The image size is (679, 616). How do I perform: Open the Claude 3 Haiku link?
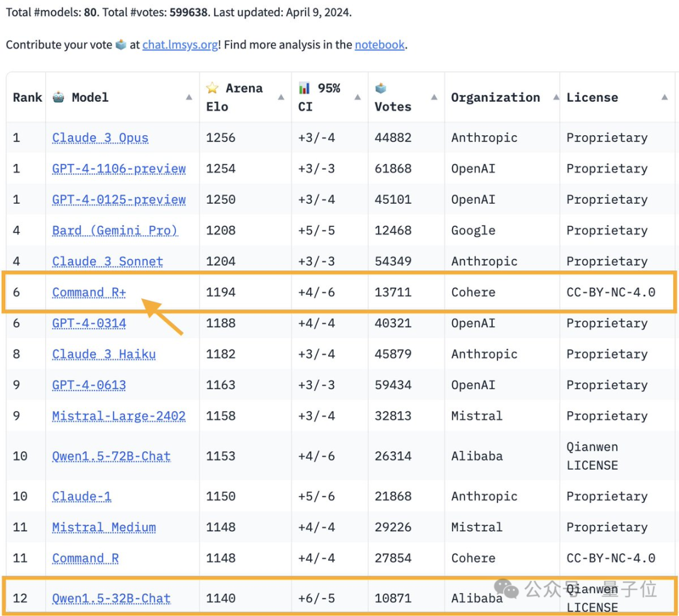(102, 354)
